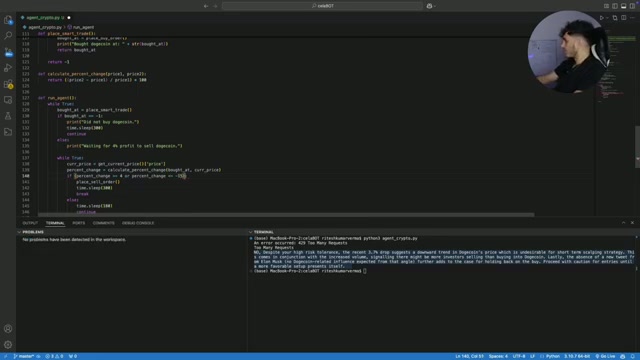Screen dimensions: 640x360
Task: Open the Copilot dropdown arrow in title bar
Action: tap(435, 6)
